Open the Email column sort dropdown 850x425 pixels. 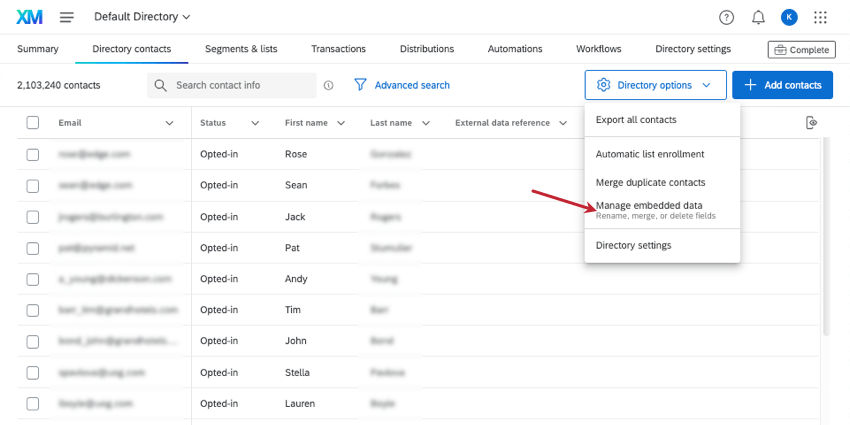(x=169, y=123)
